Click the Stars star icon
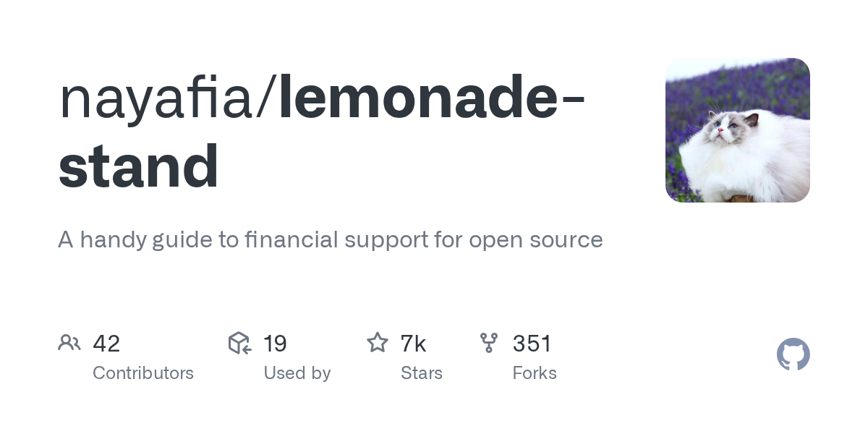 pos(377,342)
